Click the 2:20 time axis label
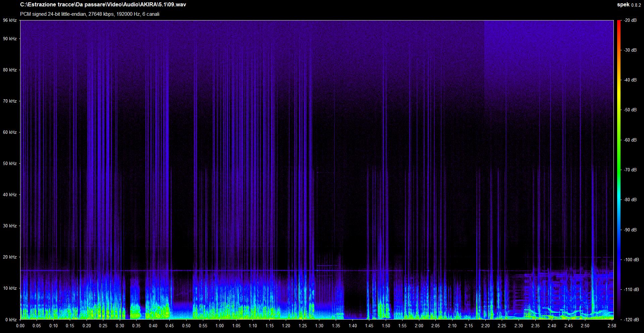 [486, 326]
